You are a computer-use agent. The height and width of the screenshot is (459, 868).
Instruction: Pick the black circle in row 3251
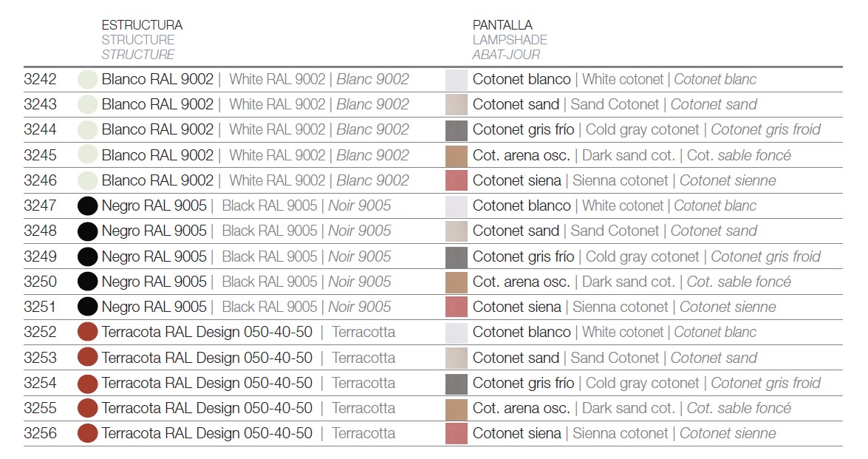[x=87, y=307]
